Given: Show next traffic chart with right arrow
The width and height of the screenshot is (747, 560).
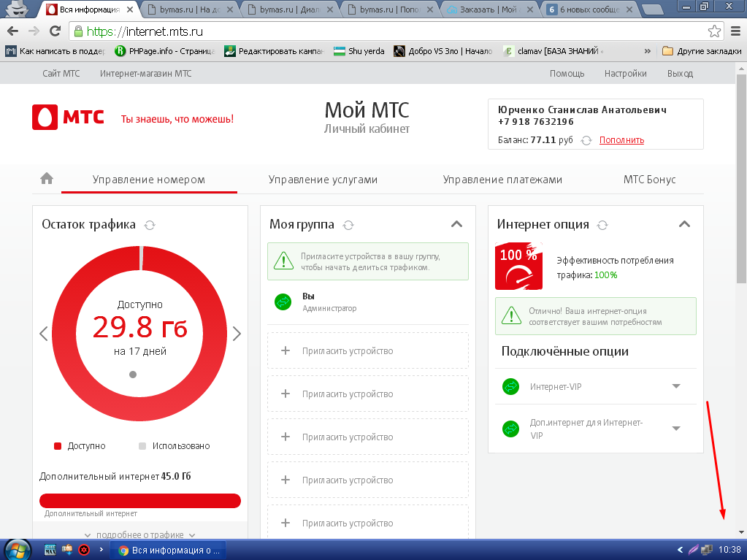Looking at the screenshot, I should click(x=237, y=334).
